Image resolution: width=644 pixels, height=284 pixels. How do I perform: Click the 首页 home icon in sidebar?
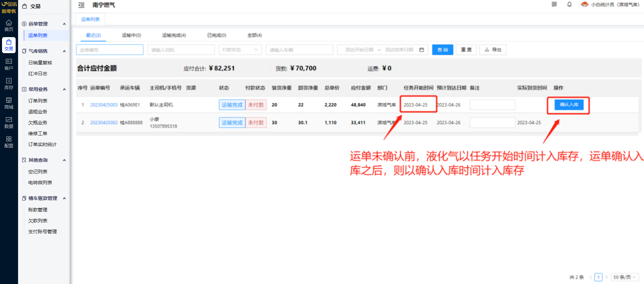pos(9,26)
